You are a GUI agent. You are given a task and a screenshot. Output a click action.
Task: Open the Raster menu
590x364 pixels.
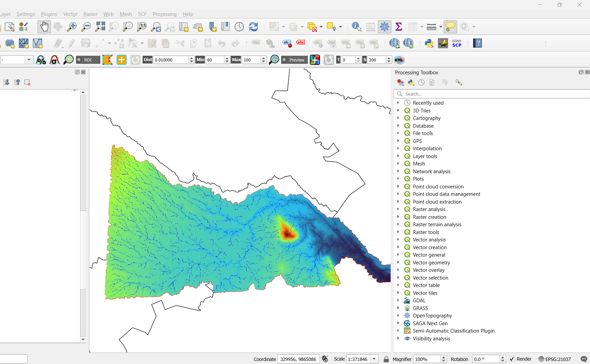click(x=90, y=14)
